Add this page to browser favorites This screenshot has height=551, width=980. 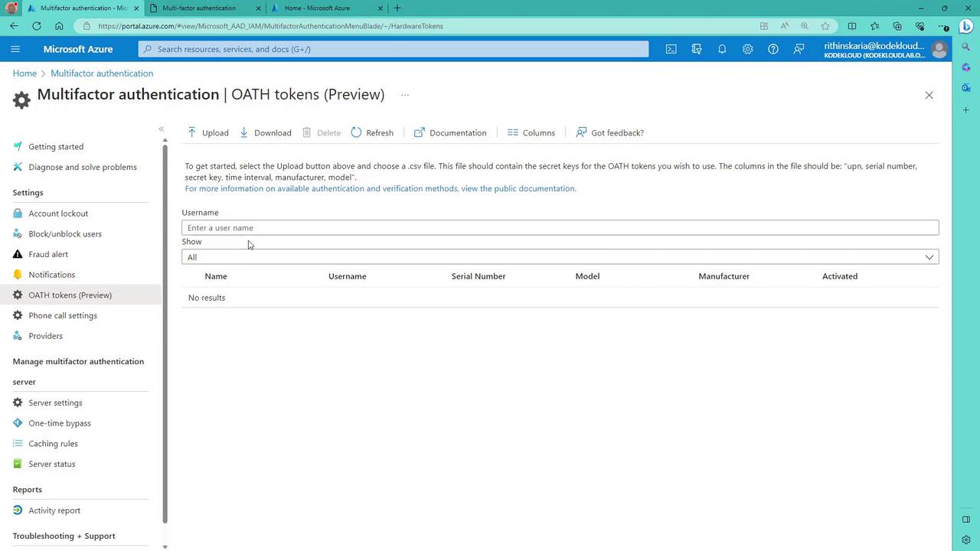[x=825, y=26]
